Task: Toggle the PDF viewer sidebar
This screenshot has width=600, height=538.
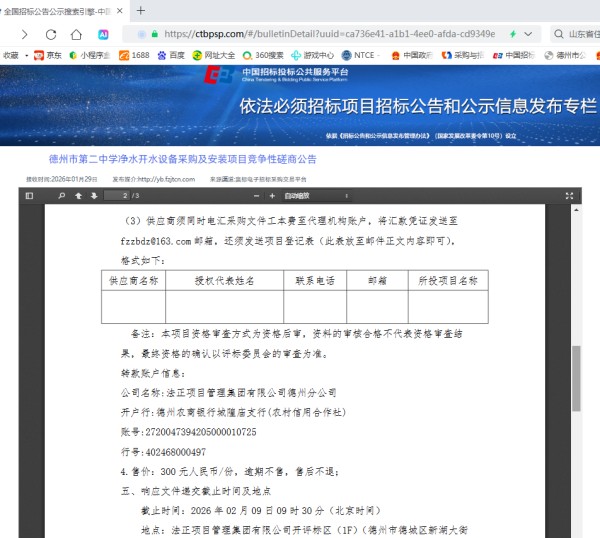Action: pos(29,195)
